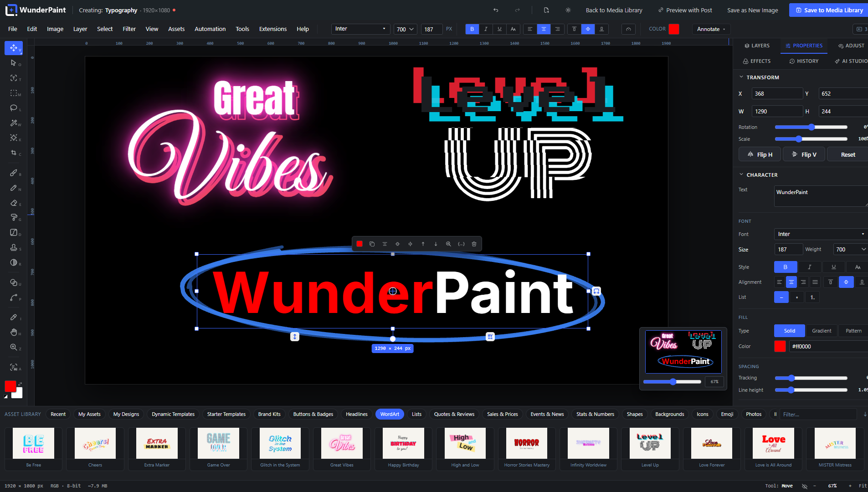Toggle Bold in the top toolbar
This screenshot has width=868, height=492.
472,29
